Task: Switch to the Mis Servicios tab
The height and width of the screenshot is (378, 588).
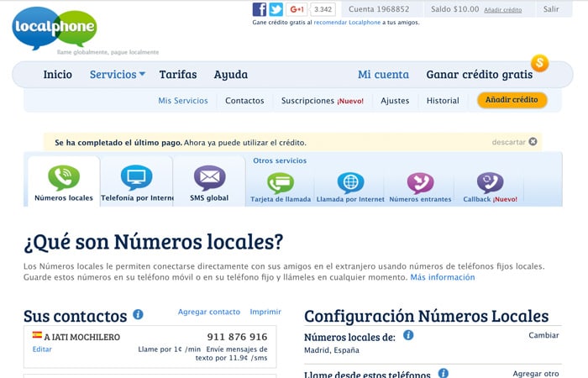Action: pos(183,101)
